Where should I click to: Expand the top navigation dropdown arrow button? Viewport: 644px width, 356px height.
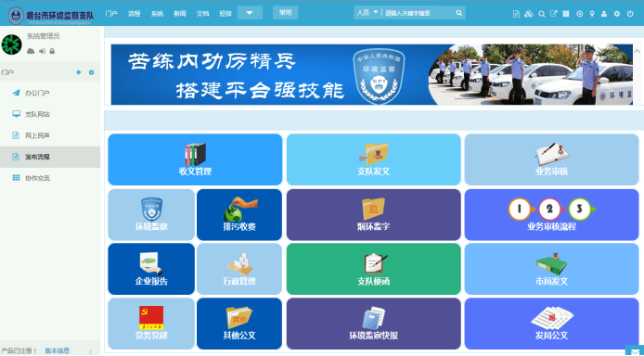[x=250, y=13]
